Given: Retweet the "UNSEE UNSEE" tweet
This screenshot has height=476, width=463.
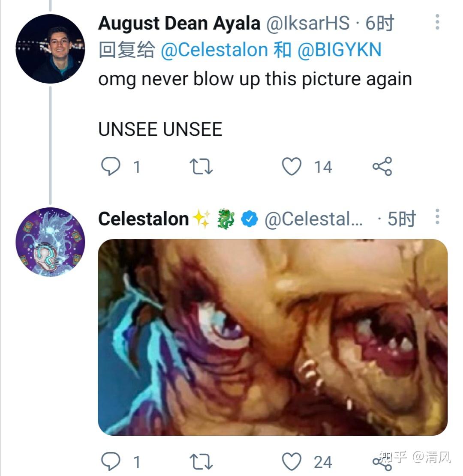Looking at the screenshot, I should 201,166.
